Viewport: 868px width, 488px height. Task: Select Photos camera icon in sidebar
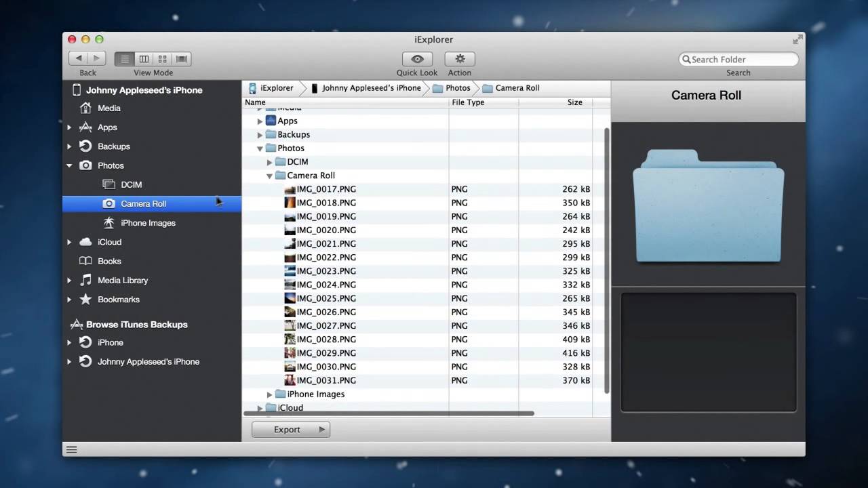tap(85, 165)
